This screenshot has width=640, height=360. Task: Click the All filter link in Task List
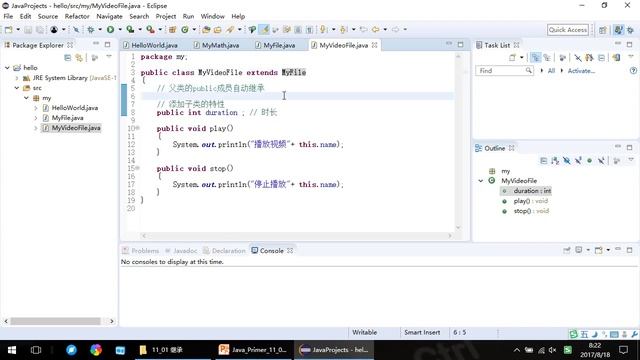coord(551,71)
